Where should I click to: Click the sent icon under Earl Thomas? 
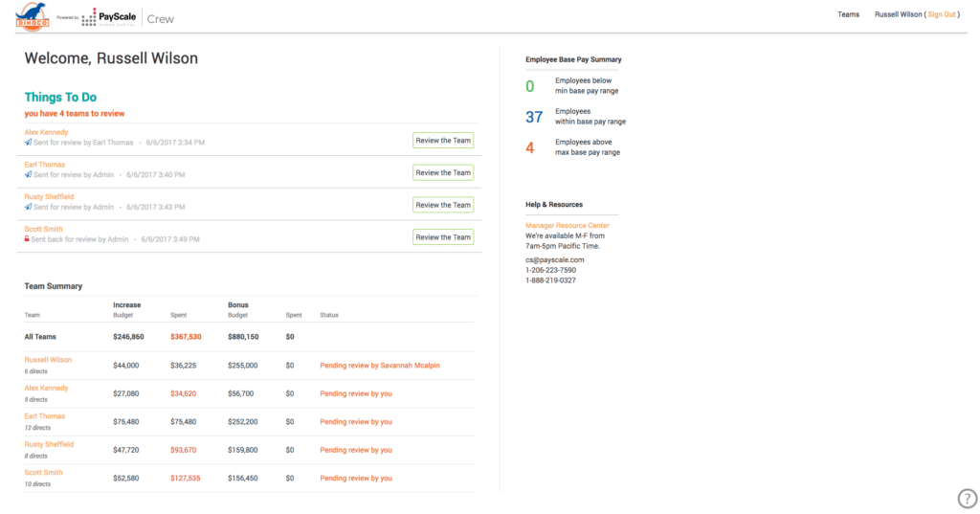coord(28,174)
